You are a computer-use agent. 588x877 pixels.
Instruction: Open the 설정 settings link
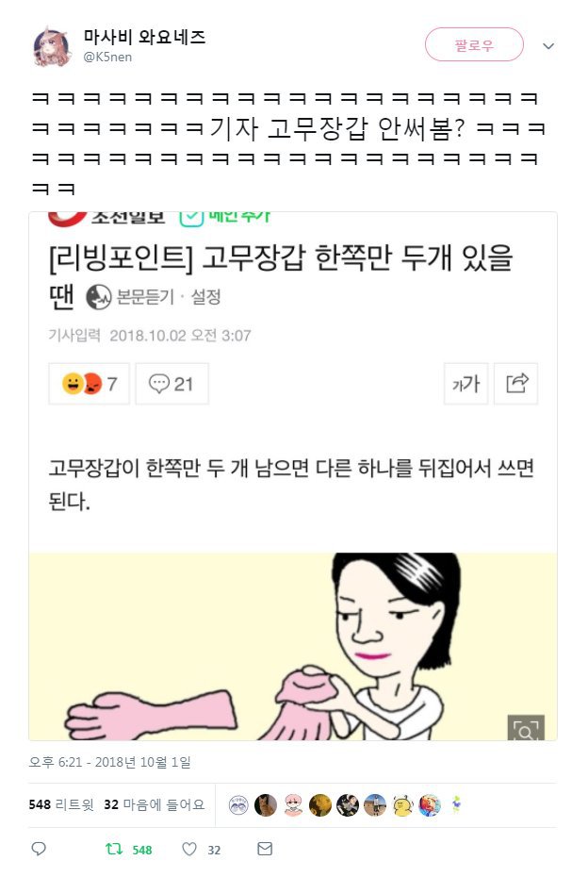205,297
